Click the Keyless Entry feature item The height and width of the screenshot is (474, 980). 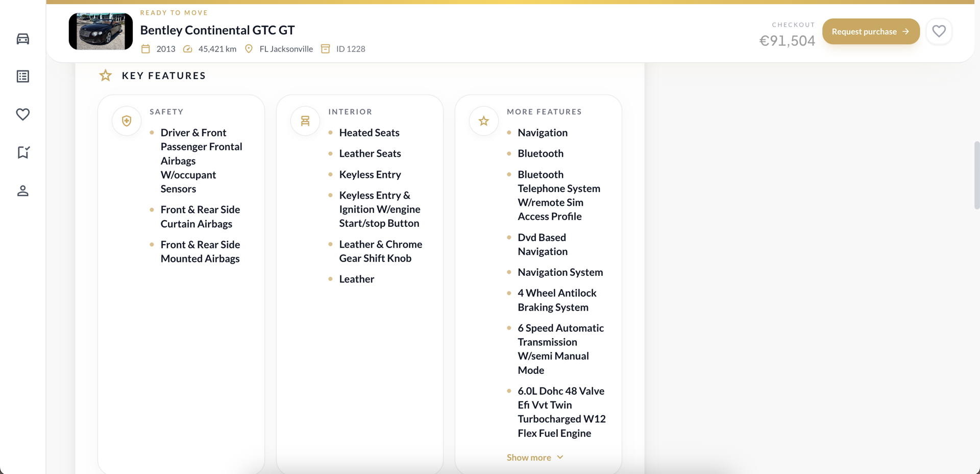click(370, 175)
